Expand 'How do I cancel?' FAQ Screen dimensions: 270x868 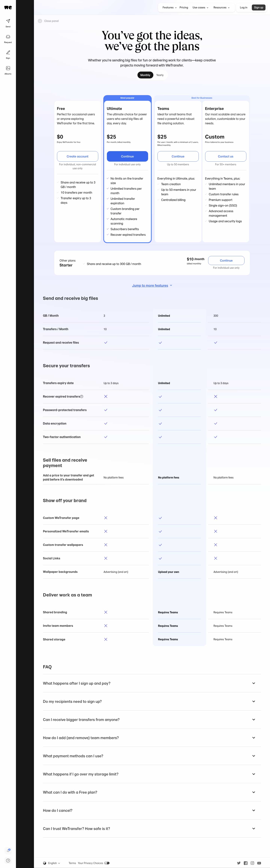pyautogui.click(x=152, y=810)
